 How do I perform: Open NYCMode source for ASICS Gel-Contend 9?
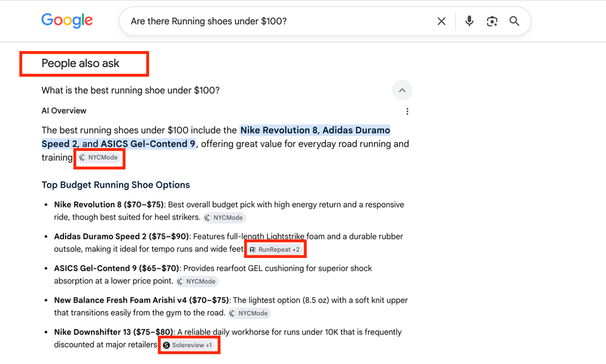(197, 281)
